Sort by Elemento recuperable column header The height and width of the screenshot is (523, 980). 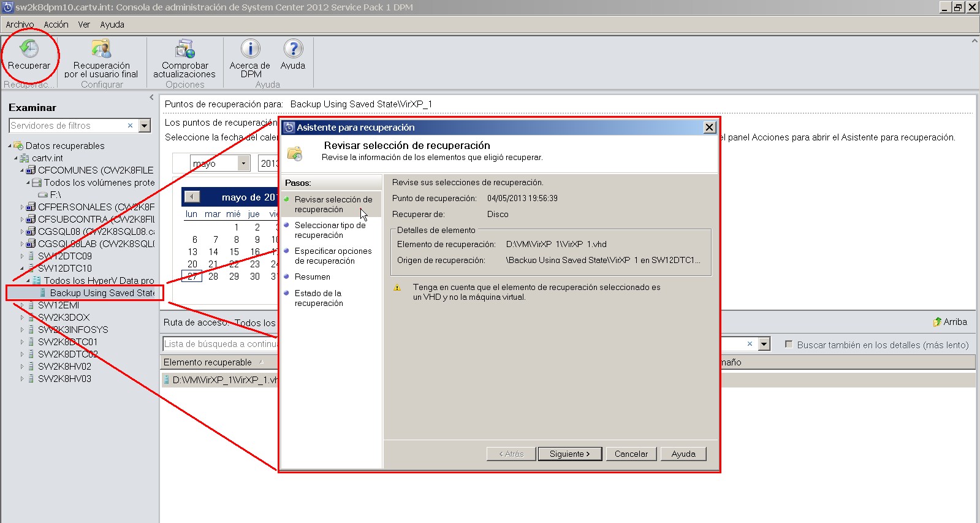tap(208, 362)
